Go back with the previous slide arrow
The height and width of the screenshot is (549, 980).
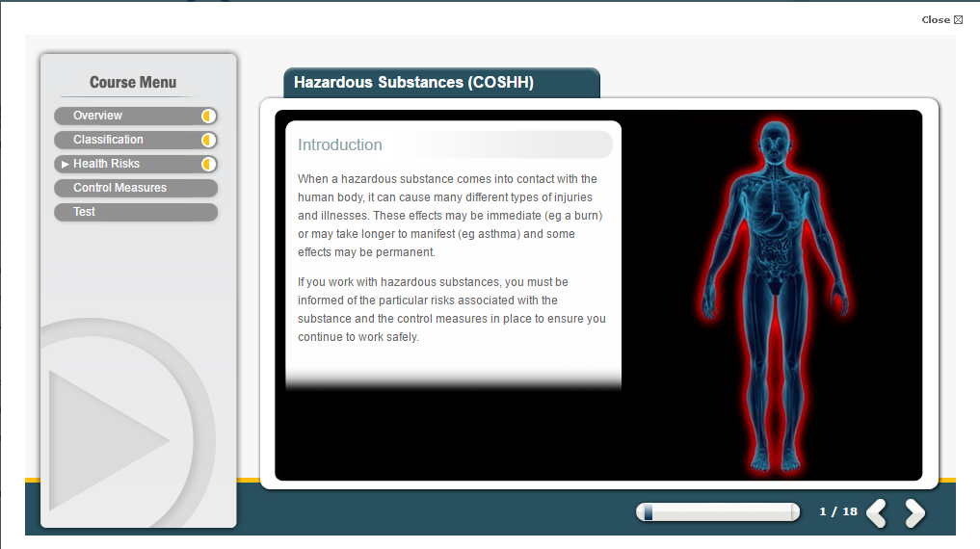(x=876, y=513)
